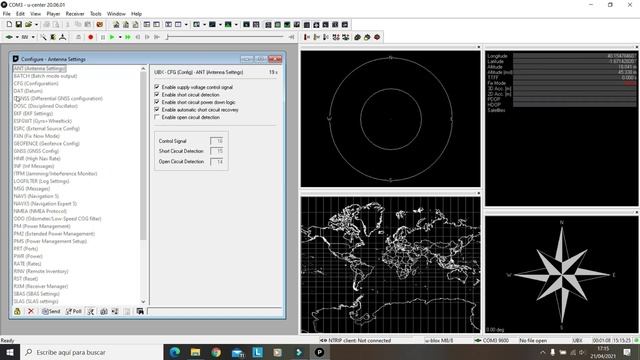Image resolution: width=640 pixels, height=360 pixels.
Task: Open the Help menu
Action: click(136, 13)
